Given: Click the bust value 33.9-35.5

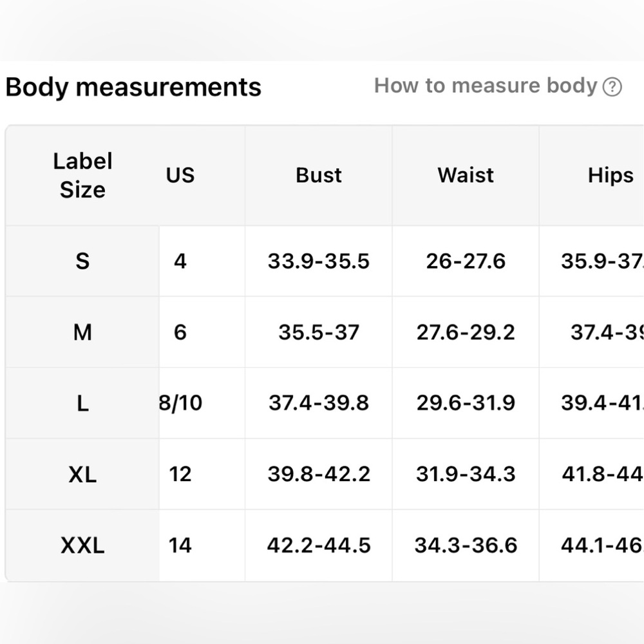Looking at the screenshot, I should pos(319,261).
